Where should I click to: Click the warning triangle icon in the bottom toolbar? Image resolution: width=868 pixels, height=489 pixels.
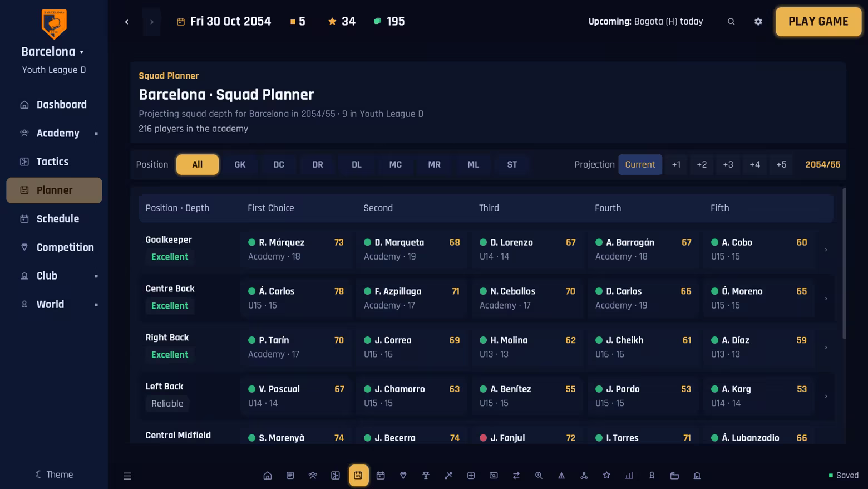(x=561, y=476)
